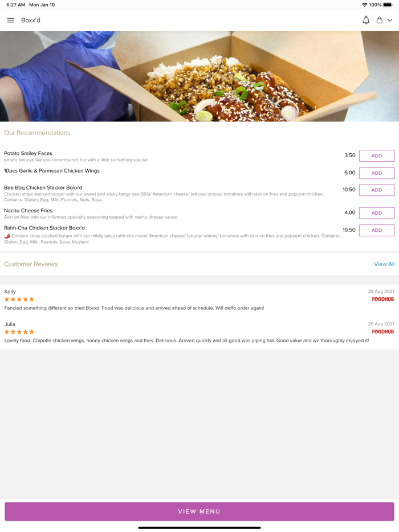Screen dimensions: 399x532
Task: Click the red chili pepper spicy icon
Action: coord(7,236)
